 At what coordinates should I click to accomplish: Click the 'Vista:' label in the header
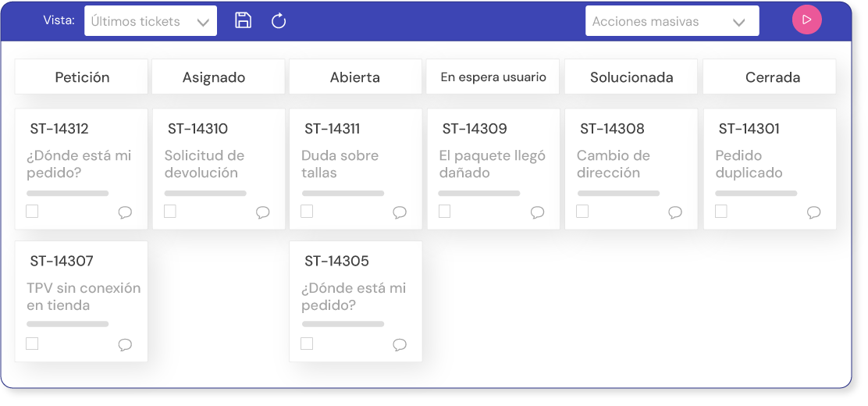click(59, 20)
